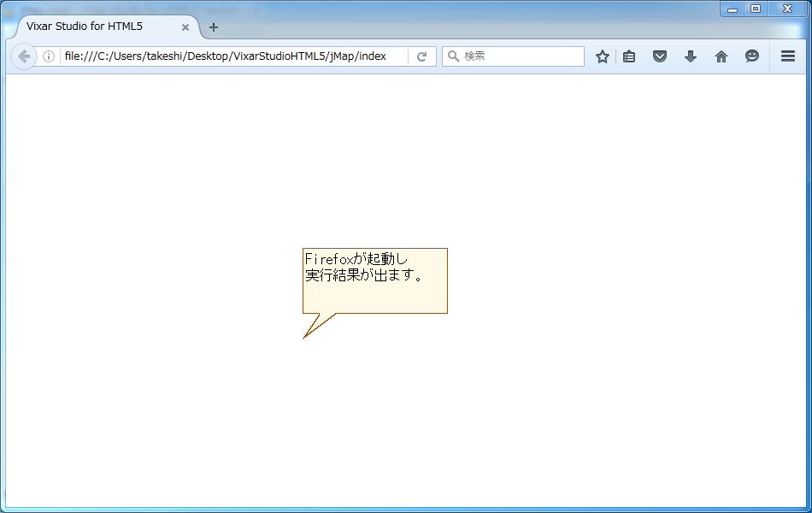Go to the Firefox home page
812x513 pixels.
[721, 56]
